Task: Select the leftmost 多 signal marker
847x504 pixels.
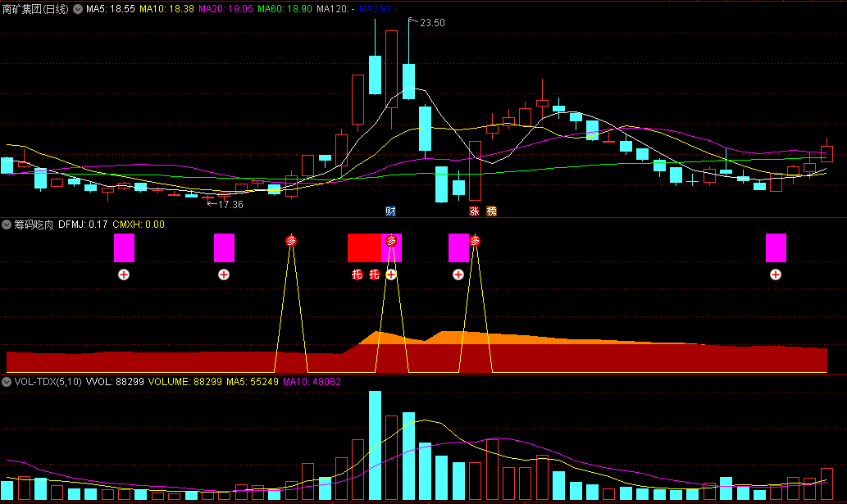Action: click(291, 241)
